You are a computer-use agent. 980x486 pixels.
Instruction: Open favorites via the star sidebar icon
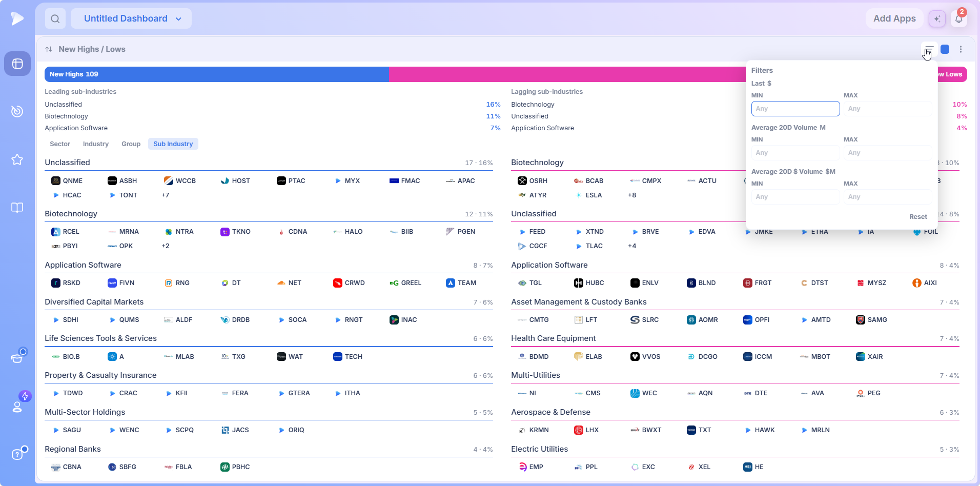(17, 159)
